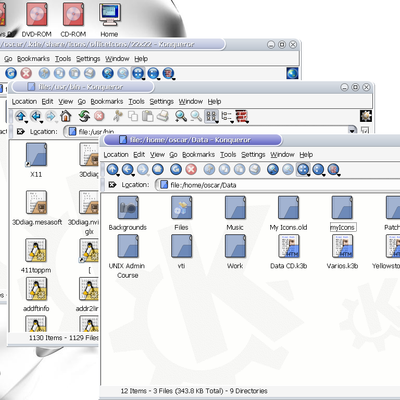Open the tree view dropdown in the /usr/bin window

point(232,122)
